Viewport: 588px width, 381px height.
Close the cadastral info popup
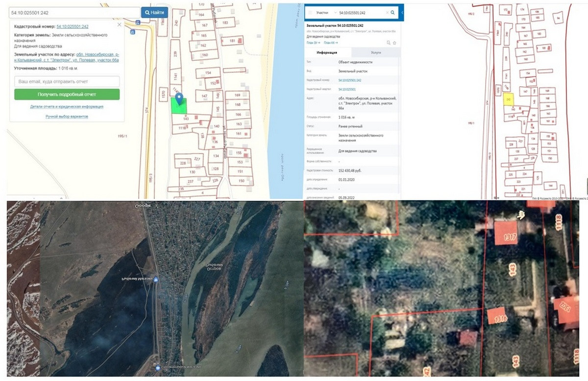[119, 25]
